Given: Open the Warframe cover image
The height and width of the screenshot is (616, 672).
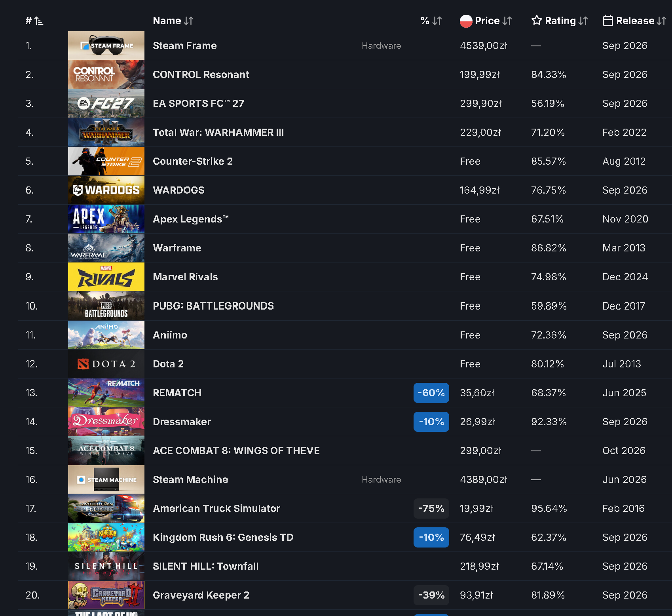Looking at the screenshot, I should tap(106, 248).
